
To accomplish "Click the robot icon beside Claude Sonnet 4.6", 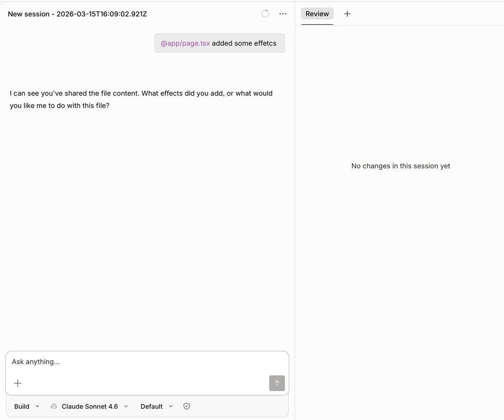I will click(54, 406).
